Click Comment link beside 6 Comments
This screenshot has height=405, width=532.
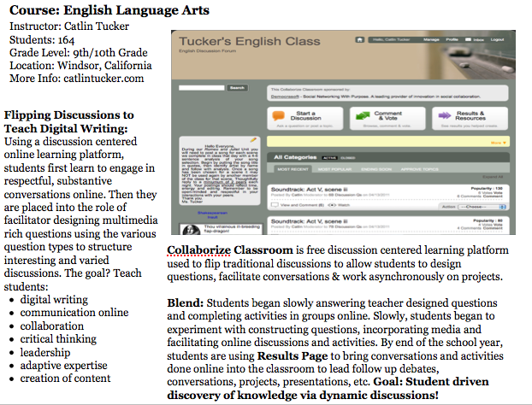pyautogui.click(x=493, y=197)
